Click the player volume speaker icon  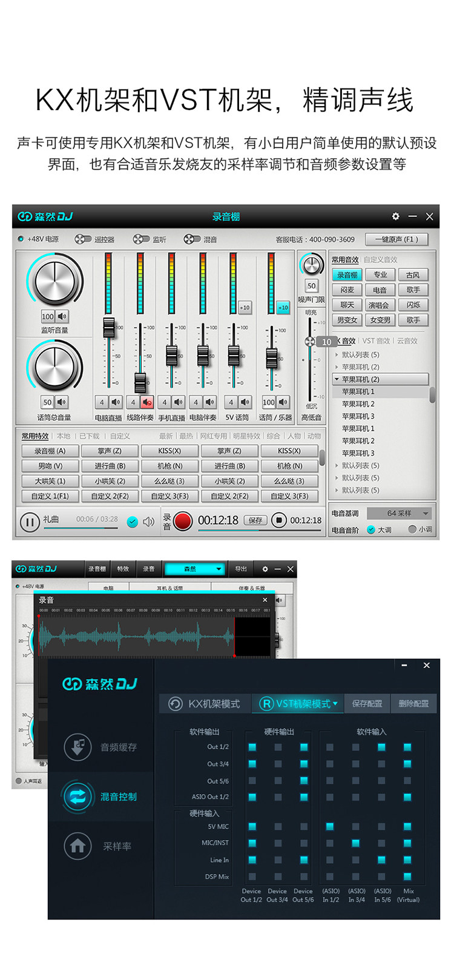click(x=148, y=521)
